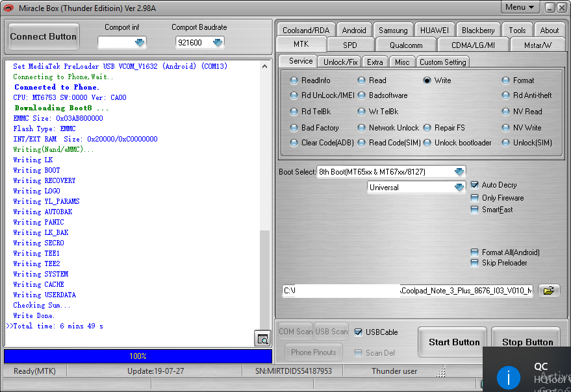This screenshot has height=392, width=571.
Task: Click the firmware file path field
Action: (408, 291)
